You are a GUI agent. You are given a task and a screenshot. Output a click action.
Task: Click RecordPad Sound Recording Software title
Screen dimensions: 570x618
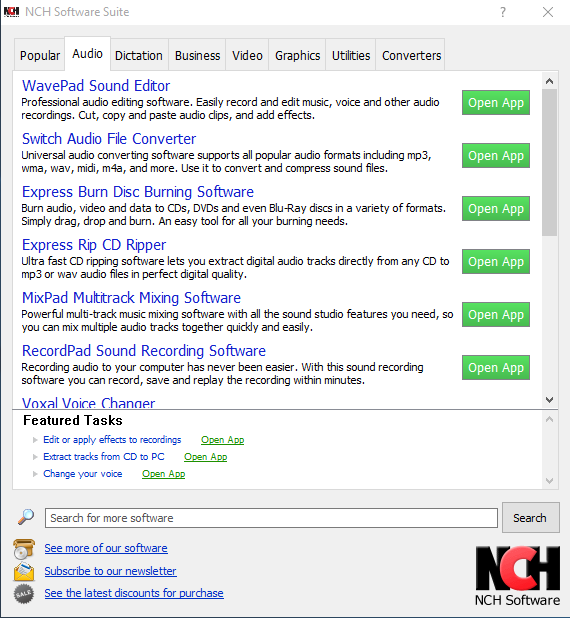coord(143,351)
